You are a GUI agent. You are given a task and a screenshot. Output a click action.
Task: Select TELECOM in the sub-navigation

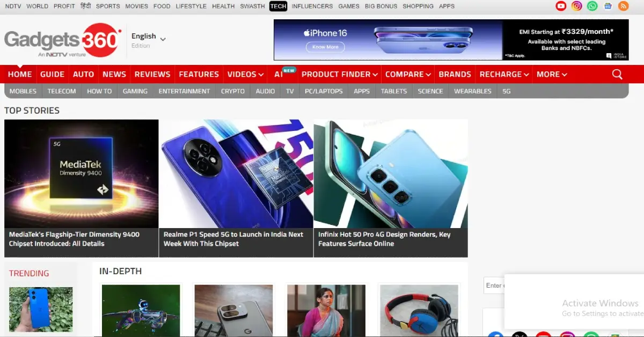[x=62, y=91]
